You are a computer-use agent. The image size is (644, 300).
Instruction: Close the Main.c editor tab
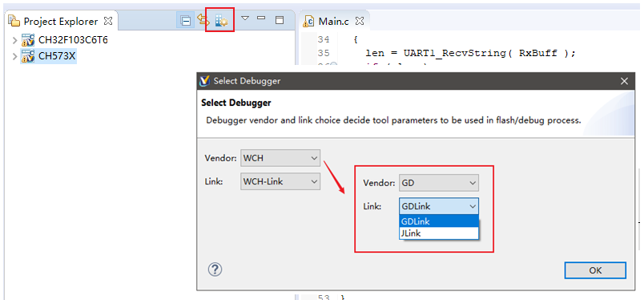click(x=360, y=21)
